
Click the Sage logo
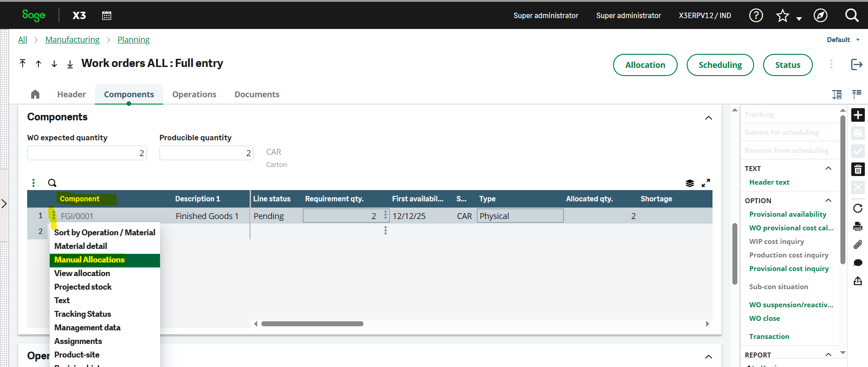[34, 15]
